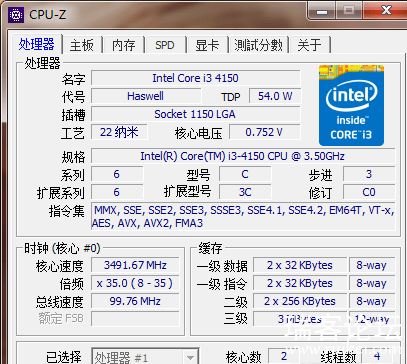Click the 一级 数据 size 2 x 32 KBytes
The width and height of the screenshot is (407, 364).
pyautogui.click(x=300, y=265)
